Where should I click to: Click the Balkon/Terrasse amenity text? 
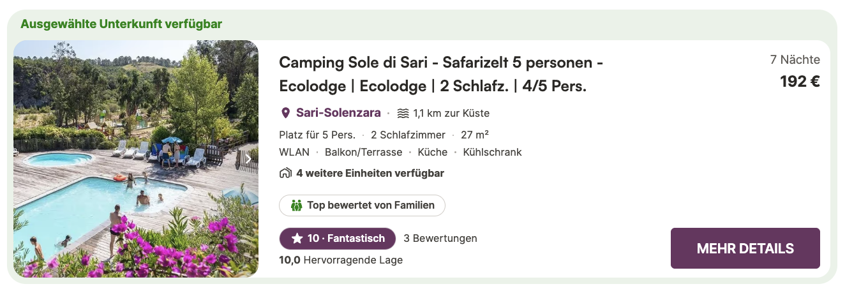[364, 152]
